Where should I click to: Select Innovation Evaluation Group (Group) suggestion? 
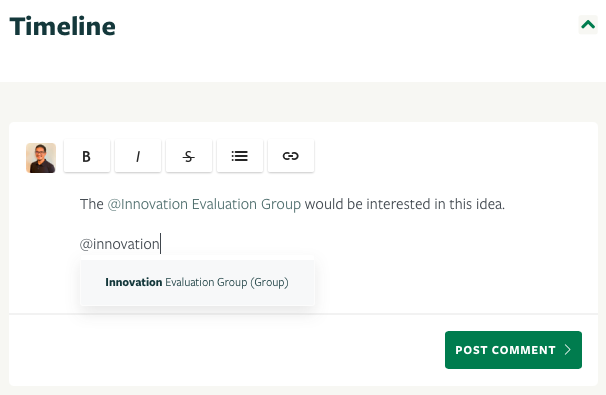pyautogui.click(x=197, y=283)
